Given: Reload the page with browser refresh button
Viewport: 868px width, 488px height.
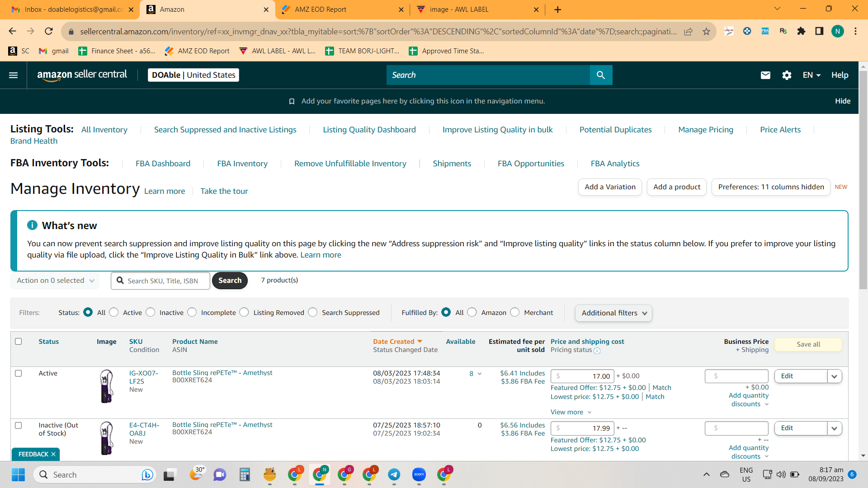Looking at the screenshot, I should [x=49, y=31].
